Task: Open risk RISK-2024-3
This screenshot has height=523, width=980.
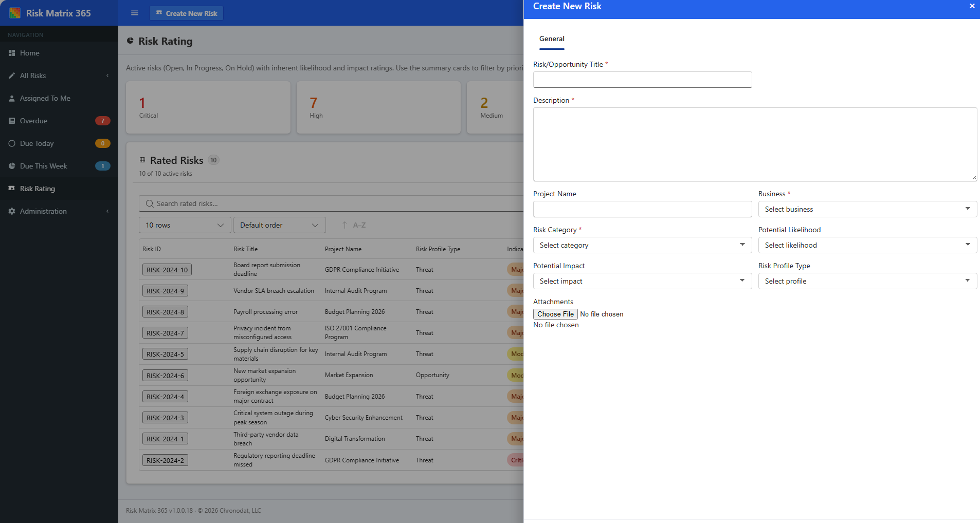Action: tap(165, 418)
